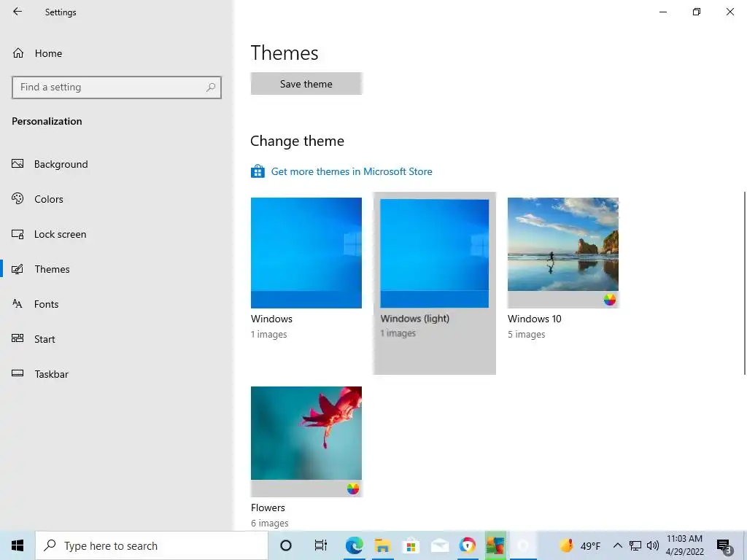Click the Change theme heading
The image size is (747, 560).
point(298,141)
